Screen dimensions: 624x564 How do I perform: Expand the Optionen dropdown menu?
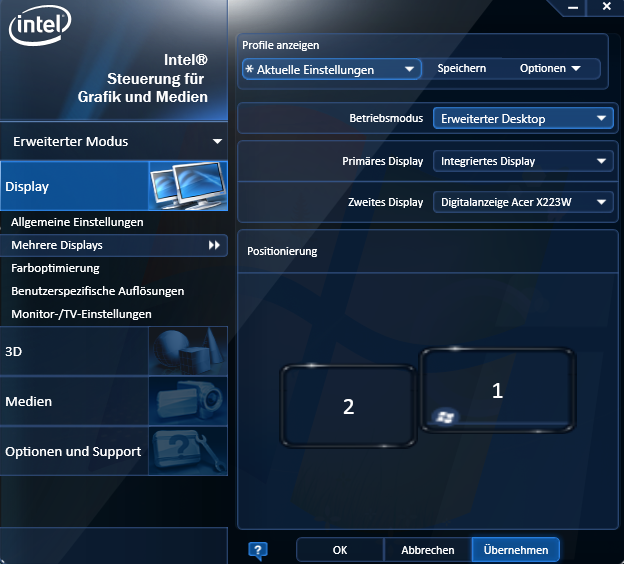click(550, 68)
